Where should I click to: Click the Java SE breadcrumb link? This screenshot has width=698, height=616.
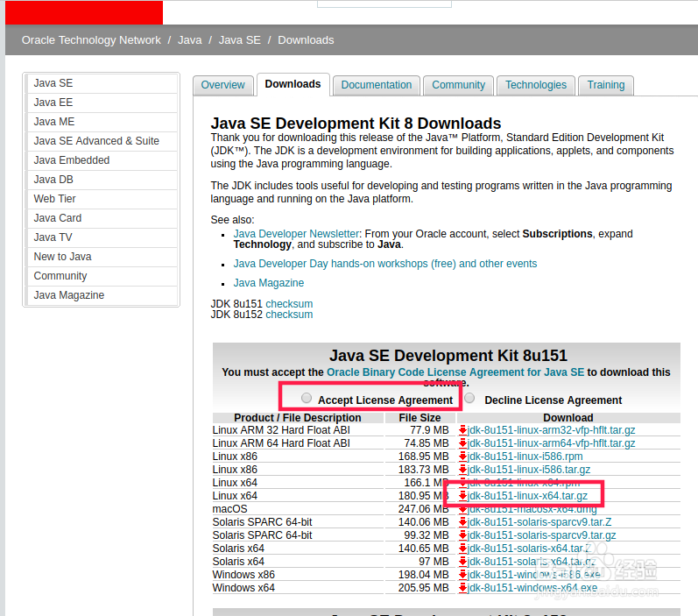click(x=239, y=40)
